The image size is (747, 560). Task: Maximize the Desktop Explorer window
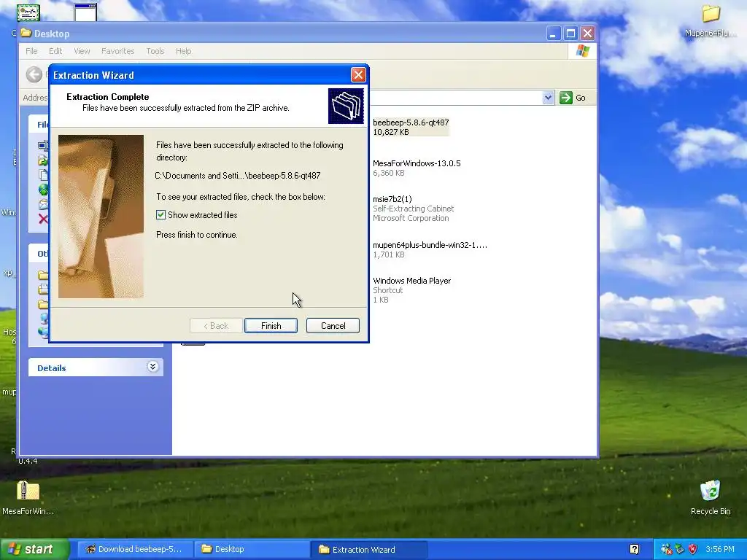[570, 34]
